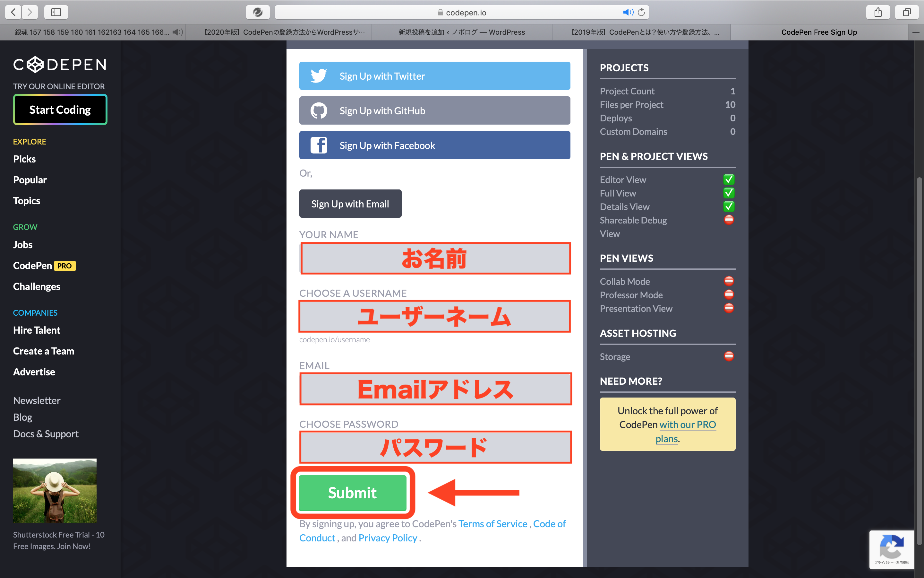Screen dimensions: 924x578
Task: Click the codepen.io address bar
Action: pyautogui.click(x=462, y=12)
